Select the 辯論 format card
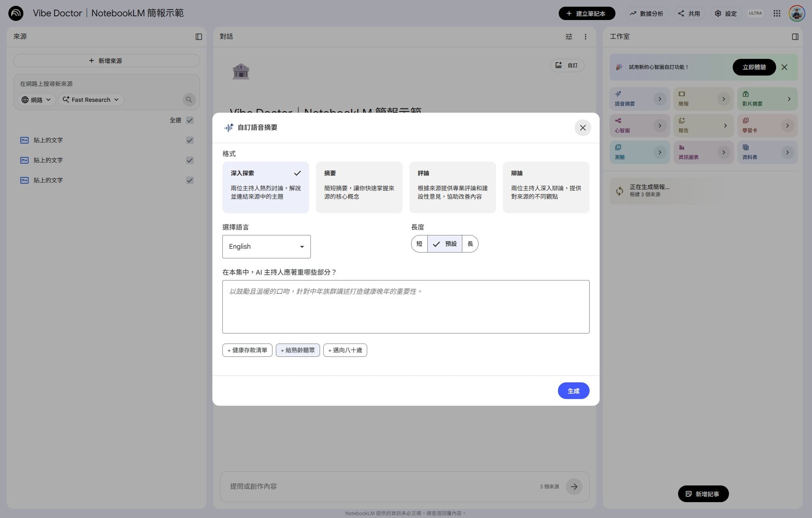This screenshot has width=812, height=518. (546, 187)
